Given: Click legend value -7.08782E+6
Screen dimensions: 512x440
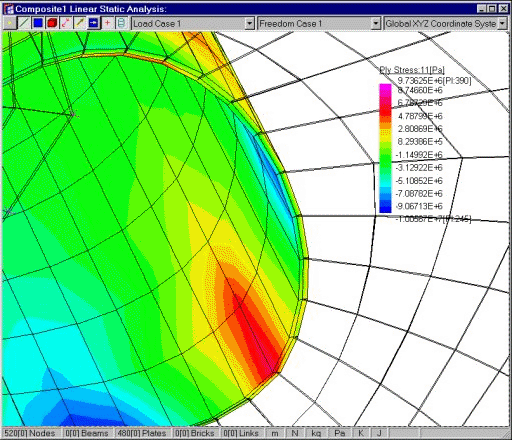Looking at the screenshot, I should [419, 193].
